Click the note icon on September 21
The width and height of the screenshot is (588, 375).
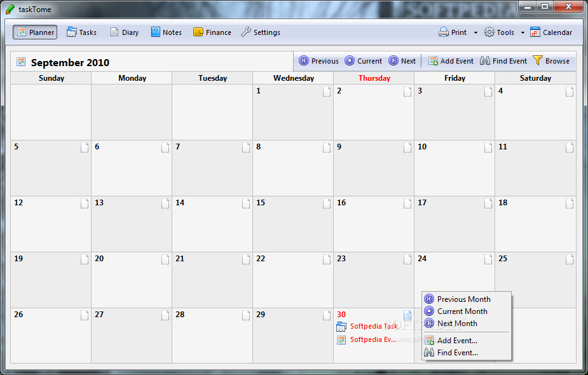(x=245, y=259)
